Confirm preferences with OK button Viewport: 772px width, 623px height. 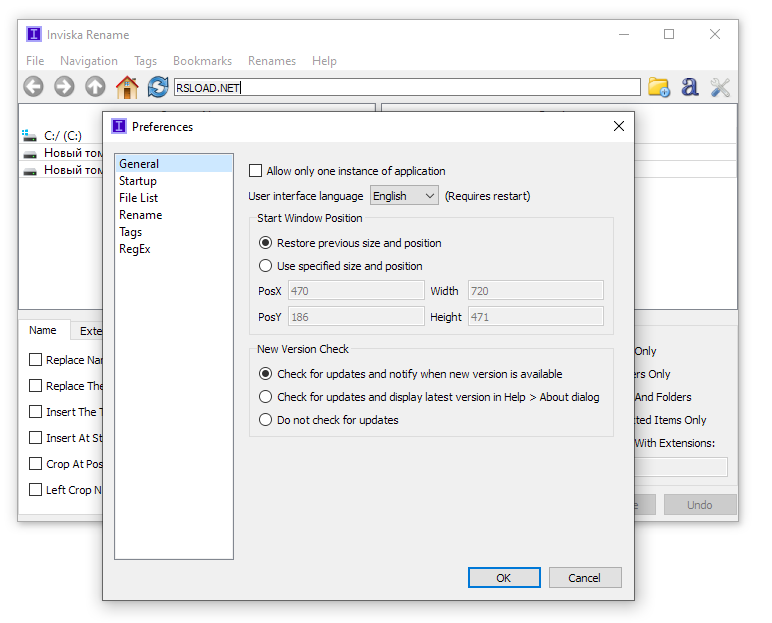504,578
